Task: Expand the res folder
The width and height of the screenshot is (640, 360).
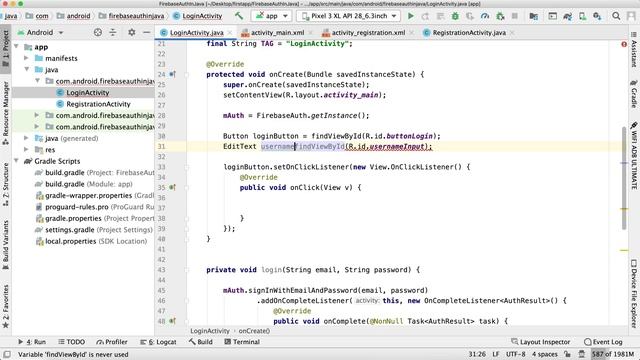Action: coord(27,150)
